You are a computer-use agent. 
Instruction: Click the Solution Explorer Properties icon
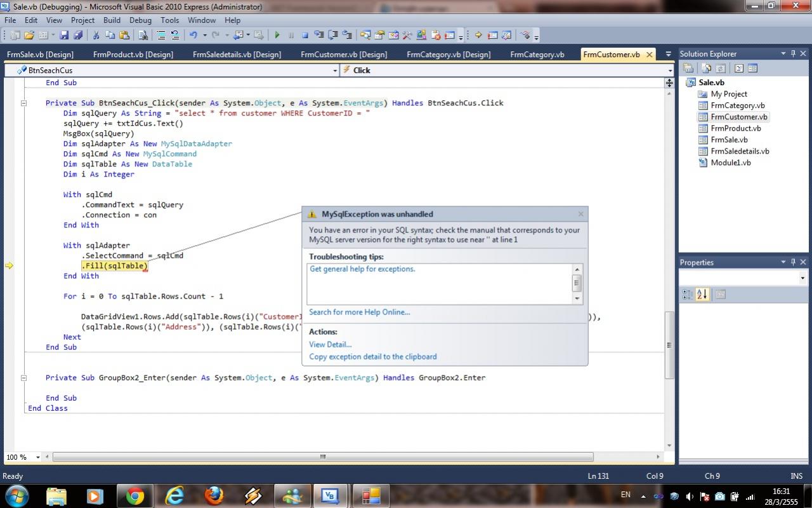point(688,68)
